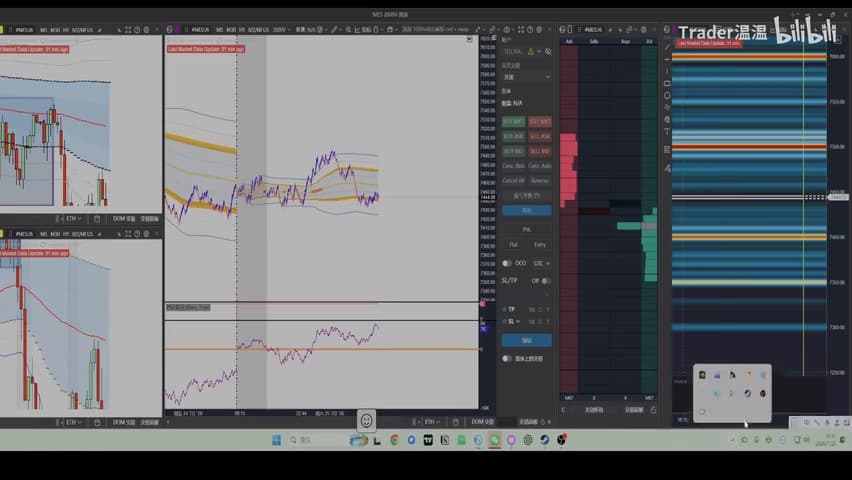Click the Cancel All button
The image size is (852, 480).
click(513, 180)
